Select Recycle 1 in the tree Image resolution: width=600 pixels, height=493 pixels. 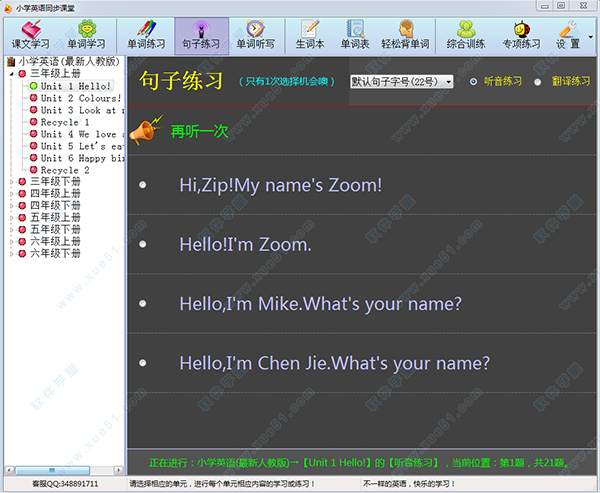[65, 122]
